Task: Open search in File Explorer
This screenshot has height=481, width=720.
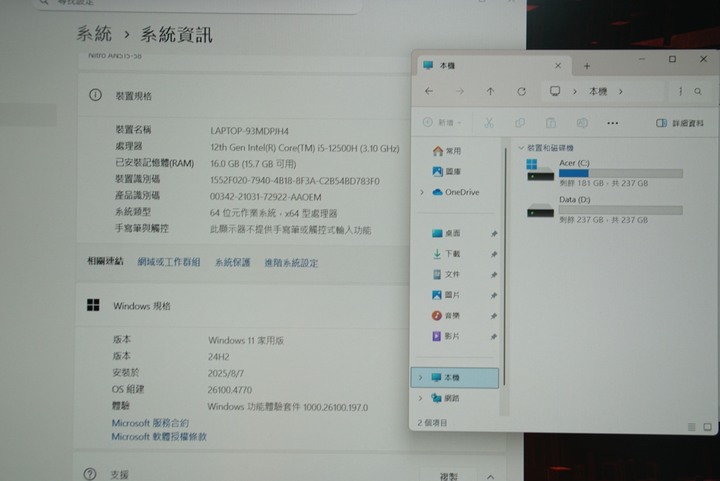Action: click(698, 91)
